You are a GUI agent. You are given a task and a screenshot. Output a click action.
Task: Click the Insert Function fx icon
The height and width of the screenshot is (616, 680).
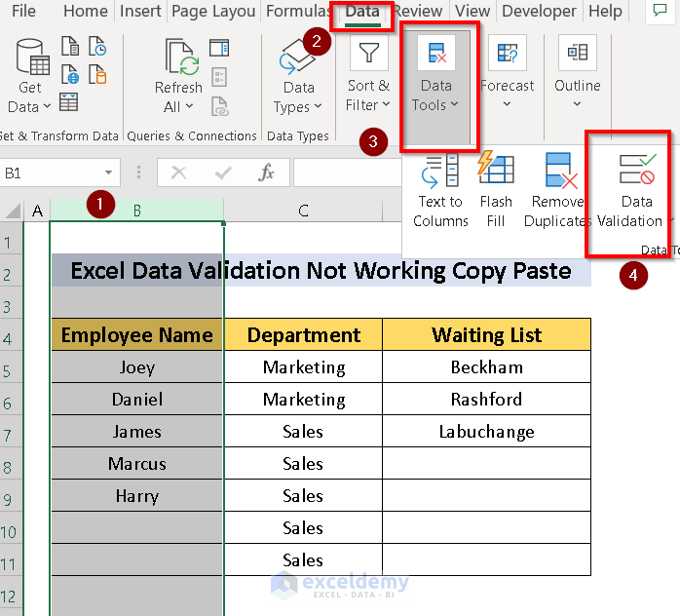[266, 173]
